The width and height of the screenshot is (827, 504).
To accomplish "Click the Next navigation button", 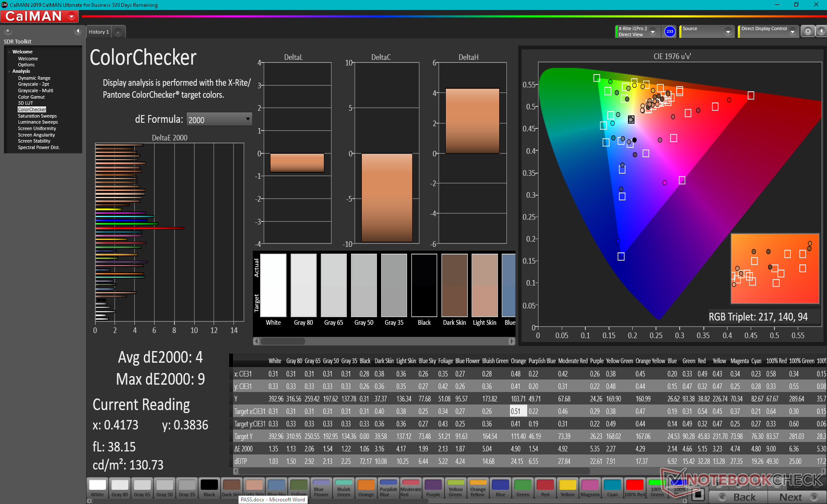I will 797,497.
